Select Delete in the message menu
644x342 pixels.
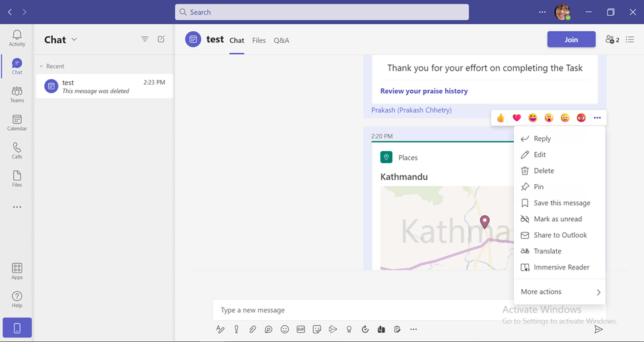559,171
